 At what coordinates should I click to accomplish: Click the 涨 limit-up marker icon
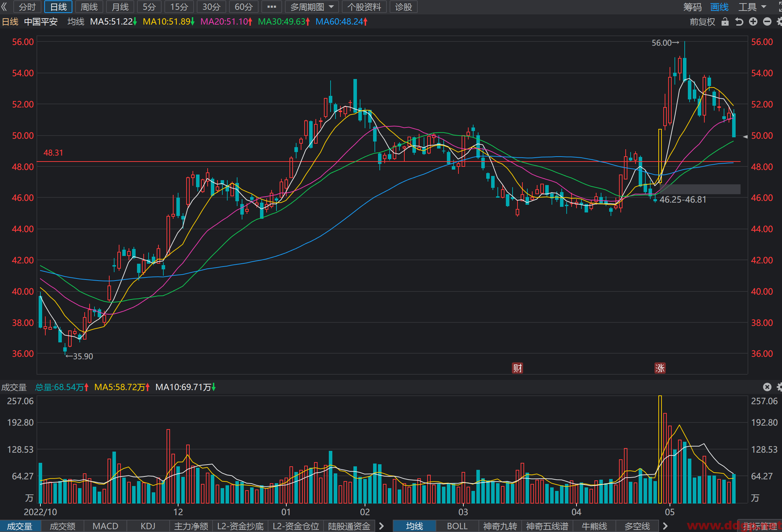pos(660,368)
